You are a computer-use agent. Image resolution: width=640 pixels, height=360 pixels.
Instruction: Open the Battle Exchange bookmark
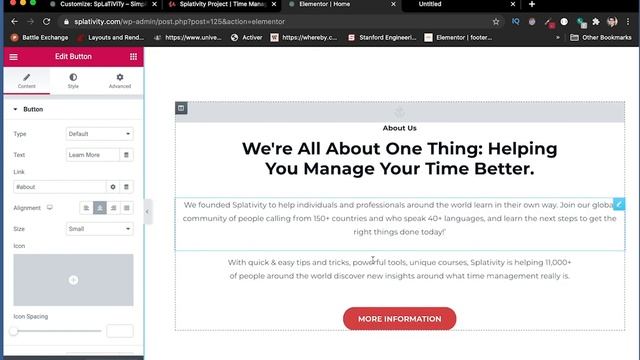pos(40,38)
